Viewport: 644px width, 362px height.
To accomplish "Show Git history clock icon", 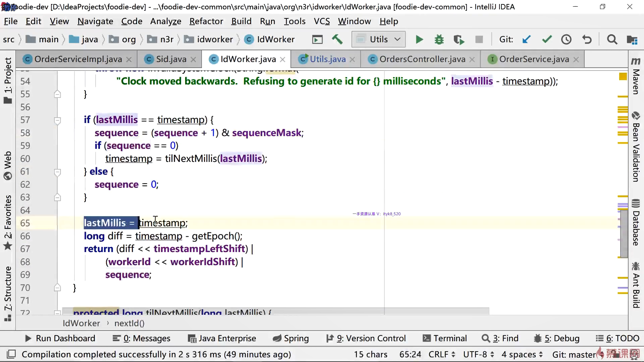I will (567, 40).
